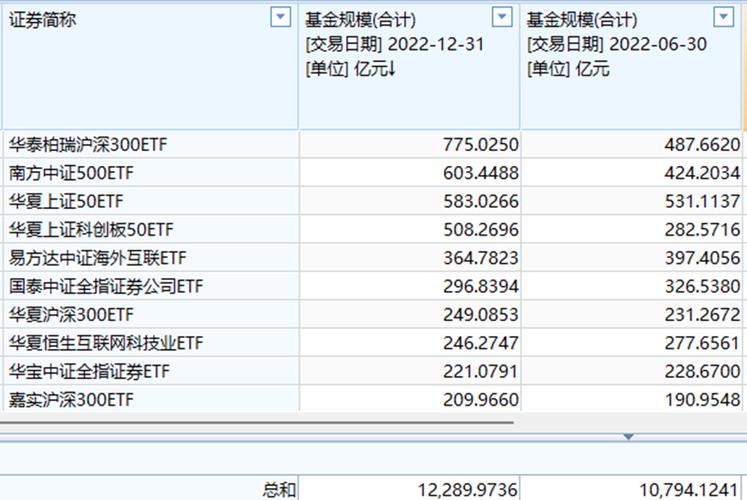This screenshot has height=500, width=747.
Task: Click cell value 249.0853
Action: 481,315
